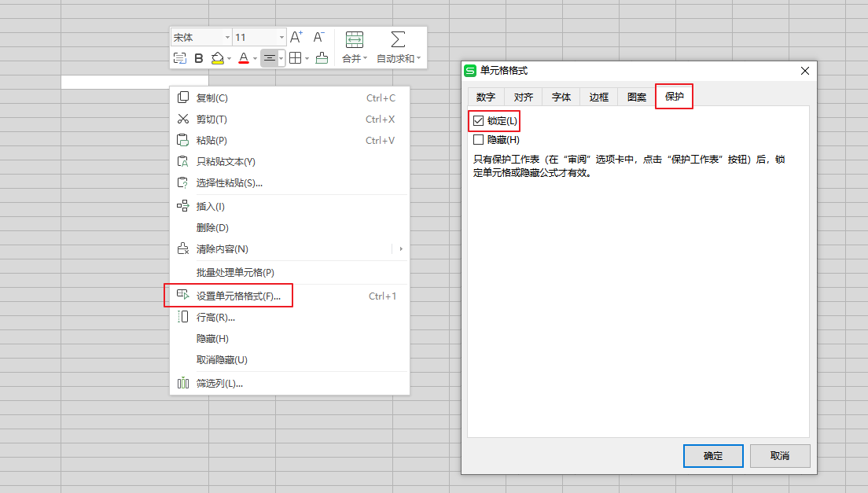Click the wrap text icon left of Bold
This screenshot has width=868, height=493.
tap(180, 58)
